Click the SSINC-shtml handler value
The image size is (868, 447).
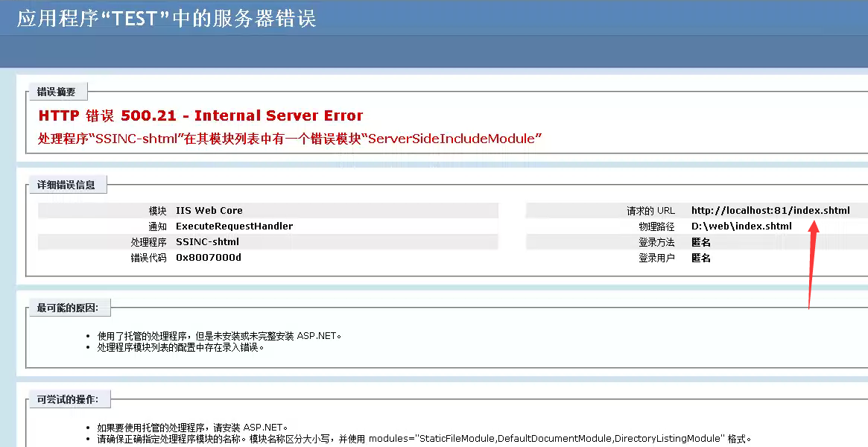207,242
